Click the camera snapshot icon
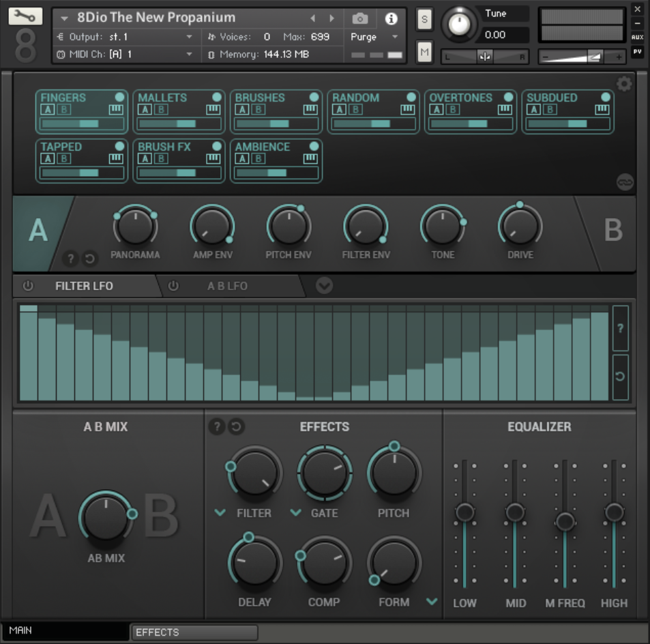This screenshot has width=650, height=644. (x=360, y=18)
